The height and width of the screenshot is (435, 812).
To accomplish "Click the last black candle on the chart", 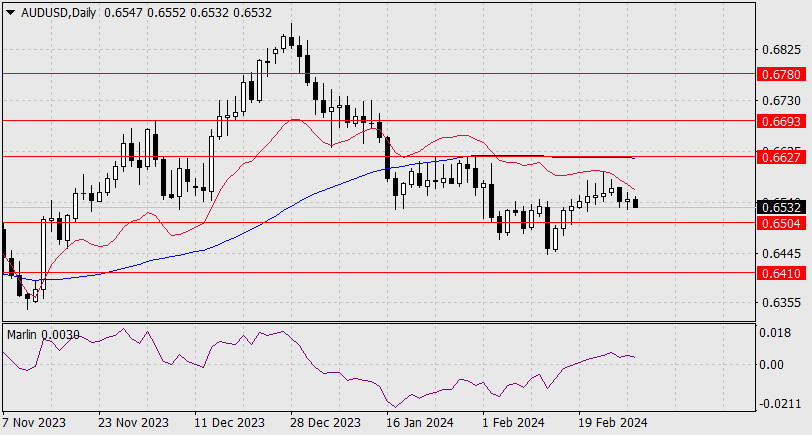I will coord(635,202).
